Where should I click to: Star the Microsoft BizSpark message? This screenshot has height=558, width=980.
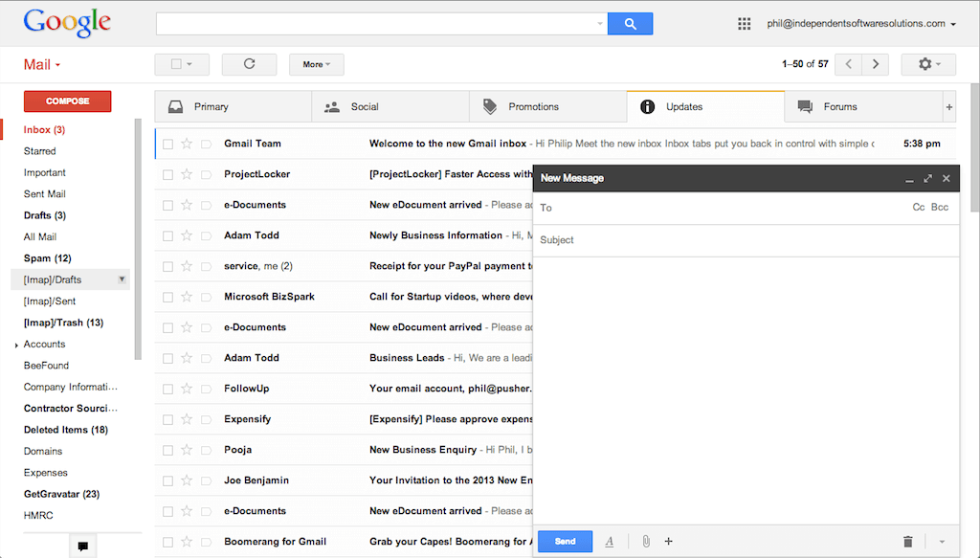pyautogui.click(x=187, y=297)
